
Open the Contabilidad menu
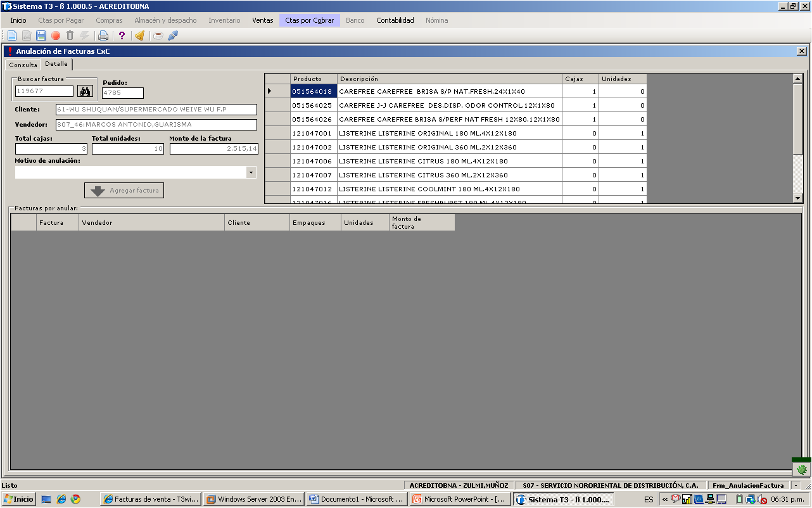[x=395, y=20]
